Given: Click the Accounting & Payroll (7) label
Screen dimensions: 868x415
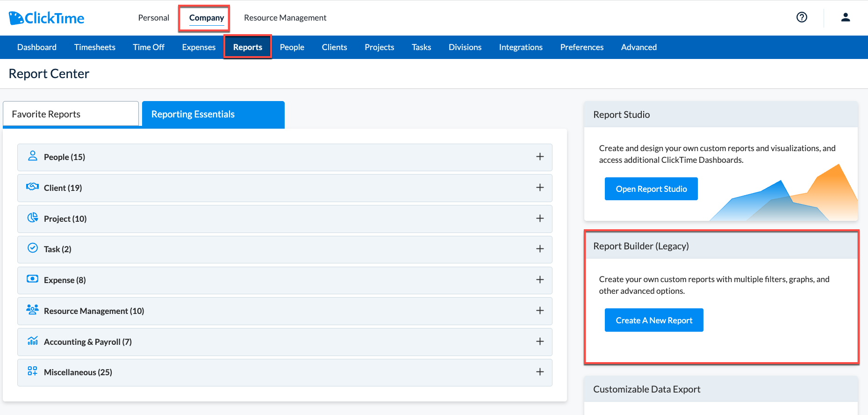Looking at the screenshot, I should [88, 342].
